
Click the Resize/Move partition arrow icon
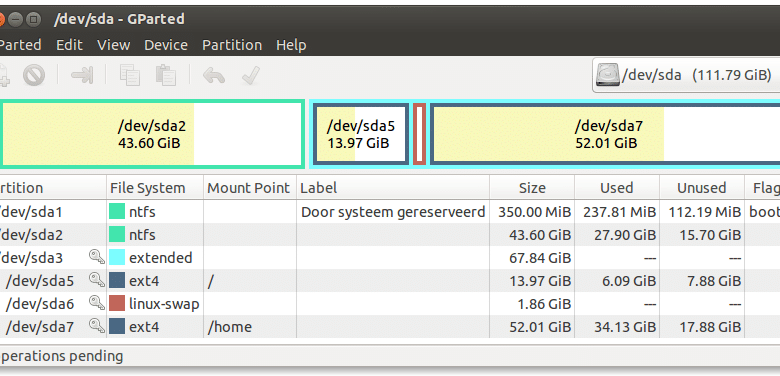pos(82,76)
